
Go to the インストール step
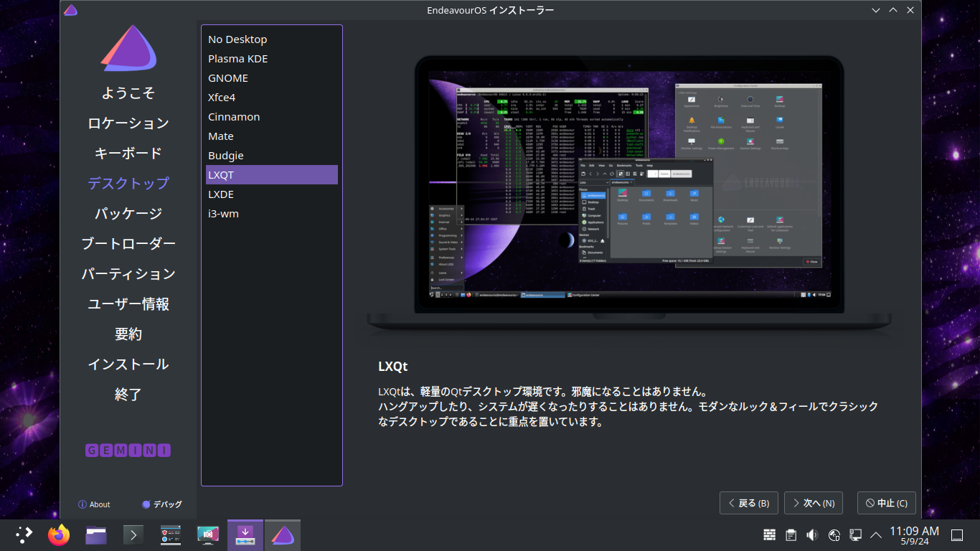(128, 364)
